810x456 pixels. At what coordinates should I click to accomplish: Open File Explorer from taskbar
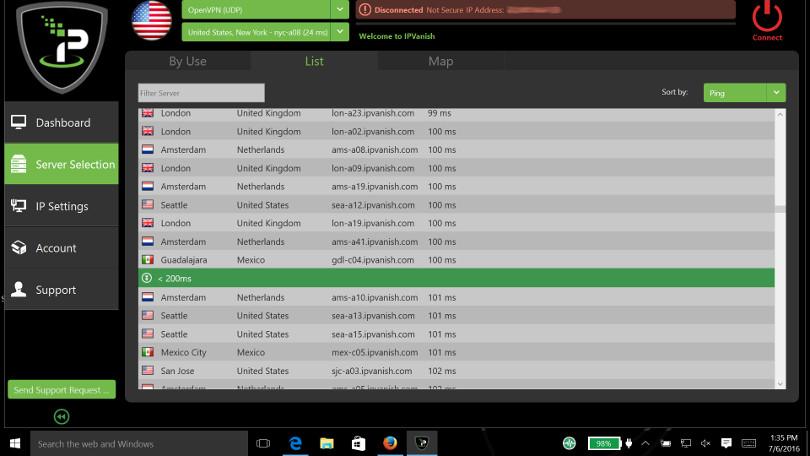326,443
